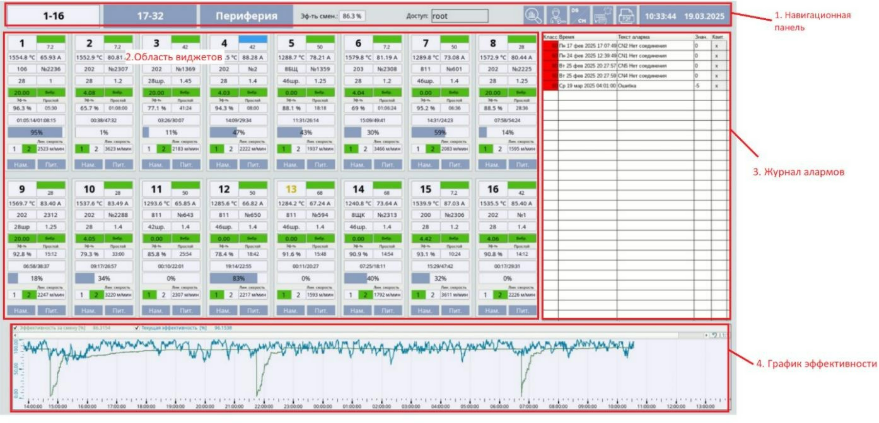Select option 2 in widget 4

[x=229, y=149]
